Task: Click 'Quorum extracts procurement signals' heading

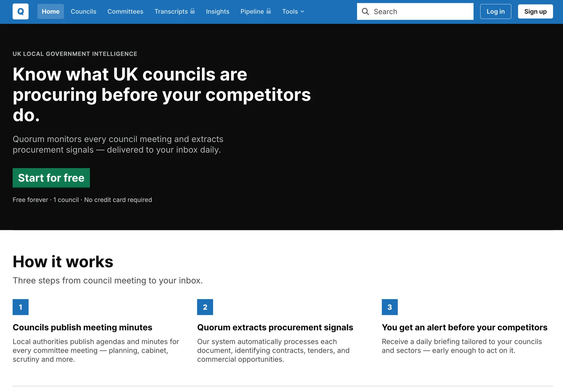Action: (x=275, y=328)
